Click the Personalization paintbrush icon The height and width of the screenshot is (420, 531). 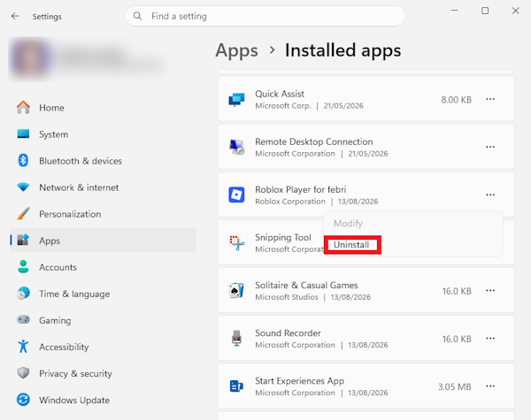coord(23,214)
